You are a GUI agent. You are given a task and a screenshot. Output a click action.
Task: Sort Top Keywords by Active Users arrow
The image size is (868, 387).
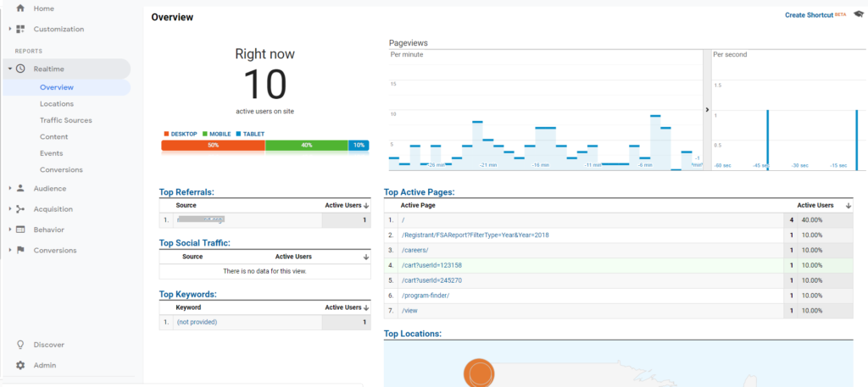[366, 308]
